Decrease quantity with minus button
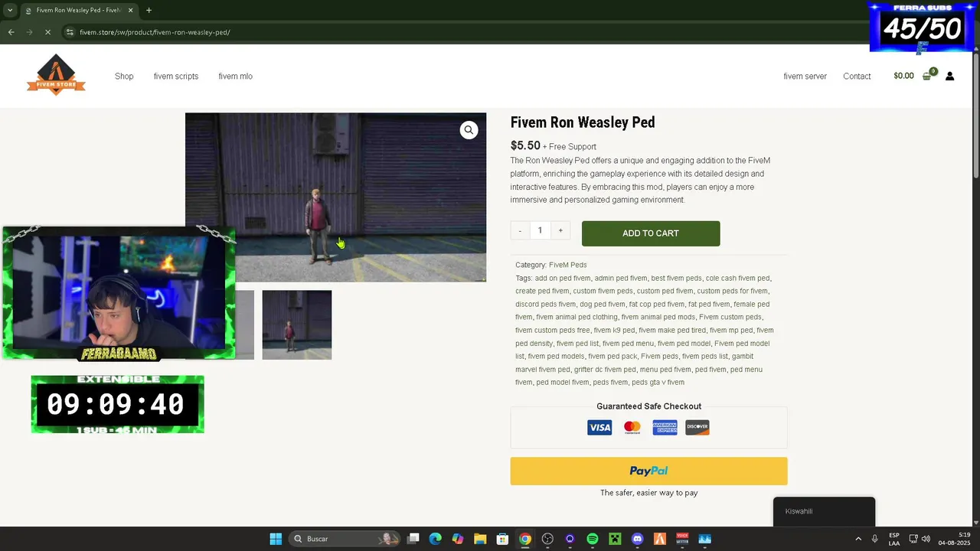 pos(520,230)
